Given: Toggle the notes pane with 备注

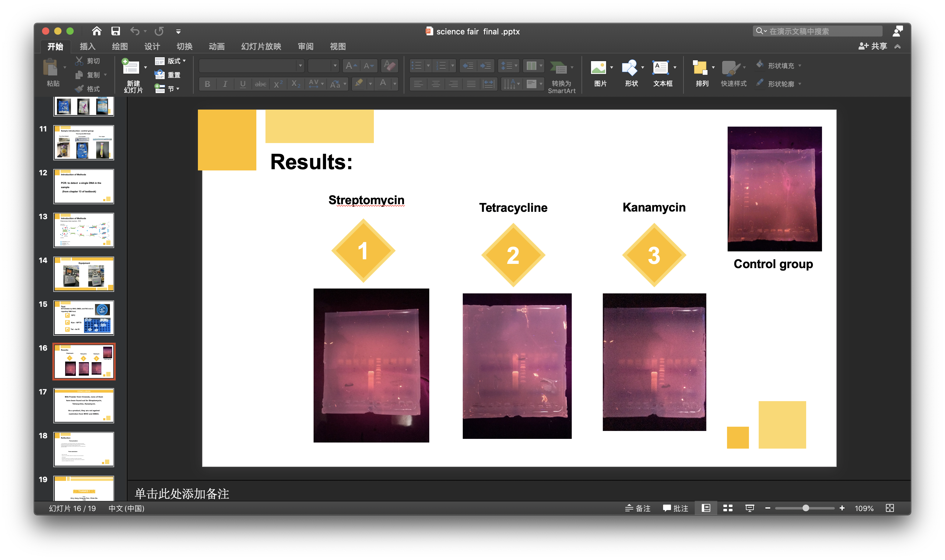Looking at the screenshot, I should [638, 508].
